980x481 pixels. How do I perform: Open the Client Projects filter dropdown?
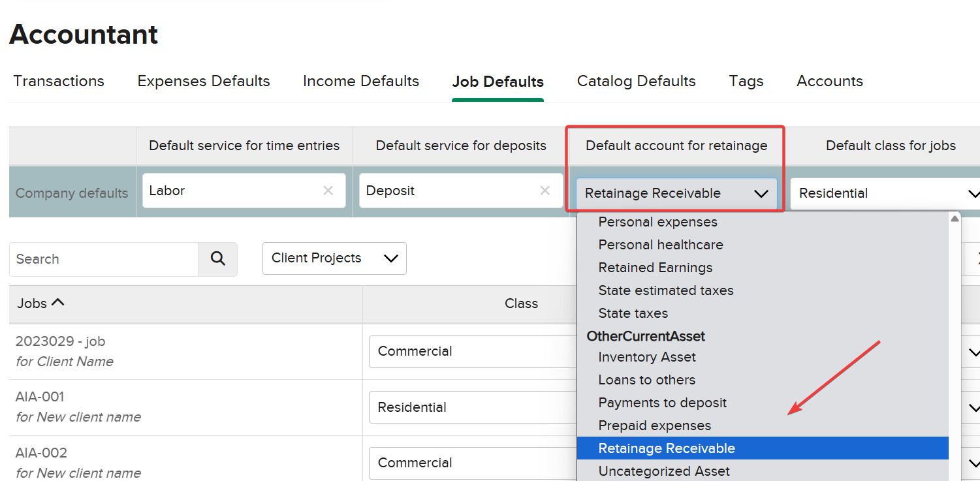click(x=334, y=258)
